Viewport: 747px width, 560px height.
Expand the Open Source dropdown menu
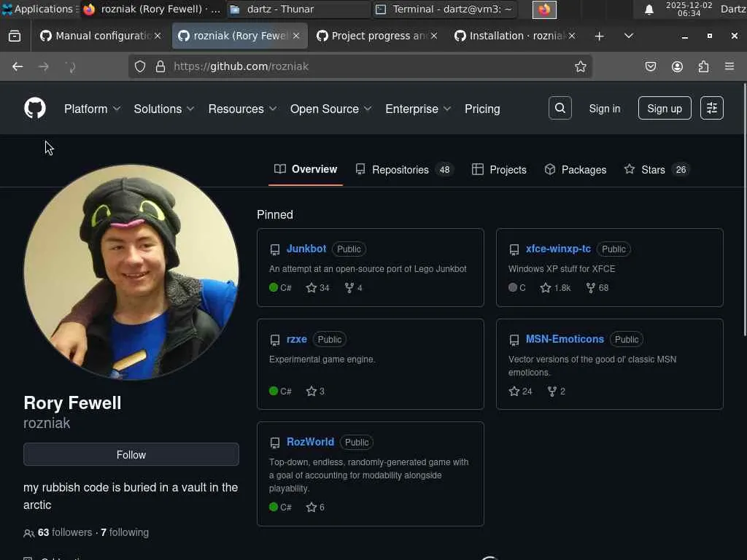coord(330,109)
